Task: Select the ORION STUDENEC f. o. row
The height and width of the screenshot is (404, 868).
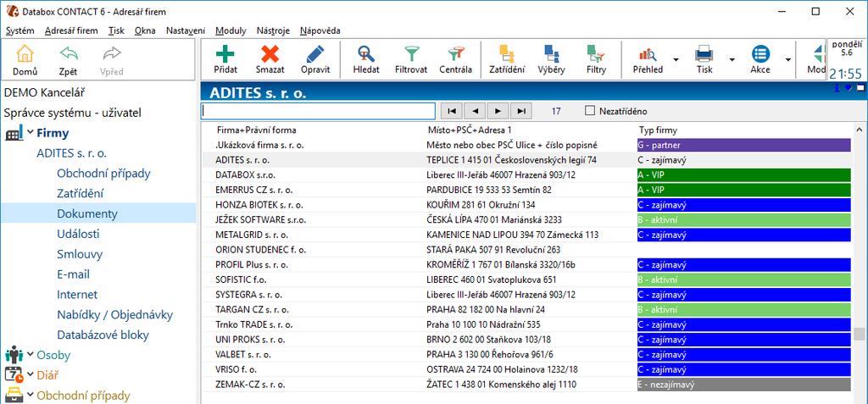Action: pos(525,250)
